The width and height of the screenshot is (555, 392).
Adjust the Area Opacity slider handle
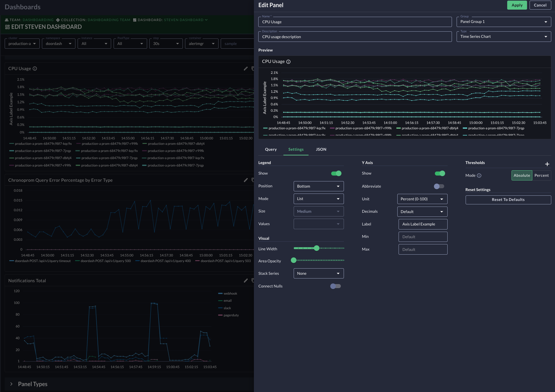[x=294, y=260]
